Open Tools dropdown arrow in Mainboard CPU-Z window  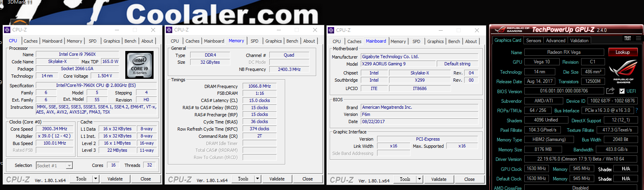click(419, 179)
